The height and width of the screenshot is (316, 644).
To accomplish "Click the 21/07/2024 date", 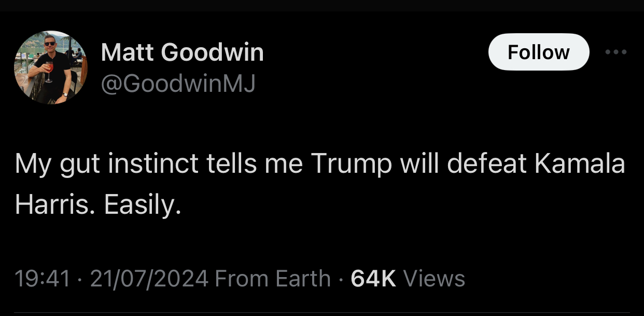I will point(149,279).
